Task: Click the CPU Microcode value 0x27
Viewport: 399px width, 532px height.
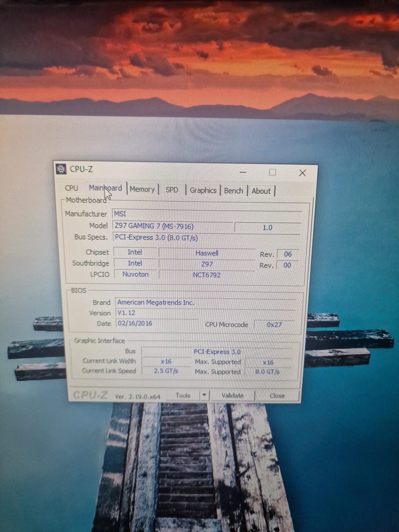Action: coord(274,325)
